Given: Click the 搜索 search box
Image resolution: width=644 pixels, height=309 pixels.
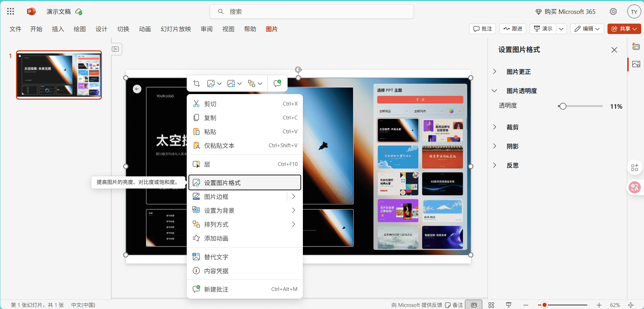Looking at the screenshot, I should (312, 11).
